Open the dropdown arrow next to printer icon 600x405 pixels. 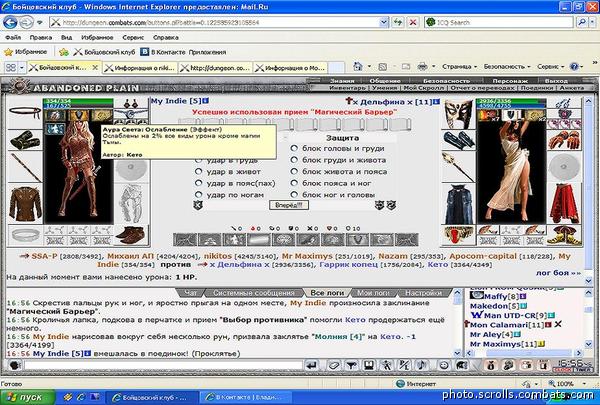[434, 67]
